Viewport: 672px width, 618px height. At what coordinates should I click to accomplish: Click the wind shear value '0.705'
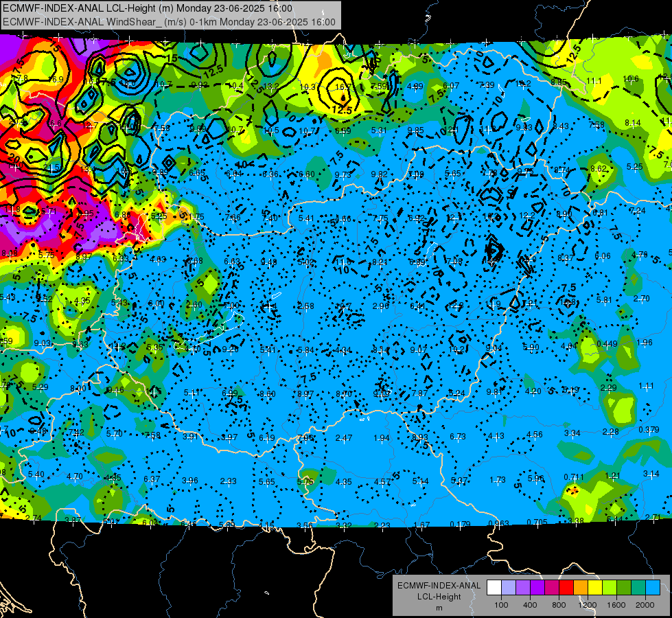pyautogui.click(x=537, y=522)
